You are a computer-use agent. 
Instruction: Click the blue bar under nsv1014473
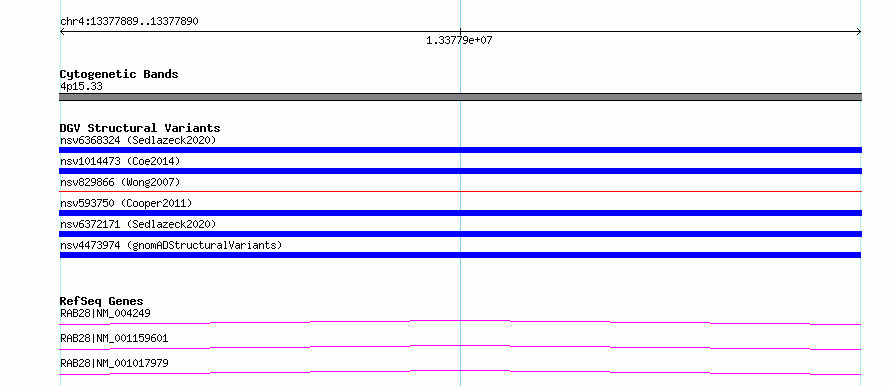coord(460,171)
